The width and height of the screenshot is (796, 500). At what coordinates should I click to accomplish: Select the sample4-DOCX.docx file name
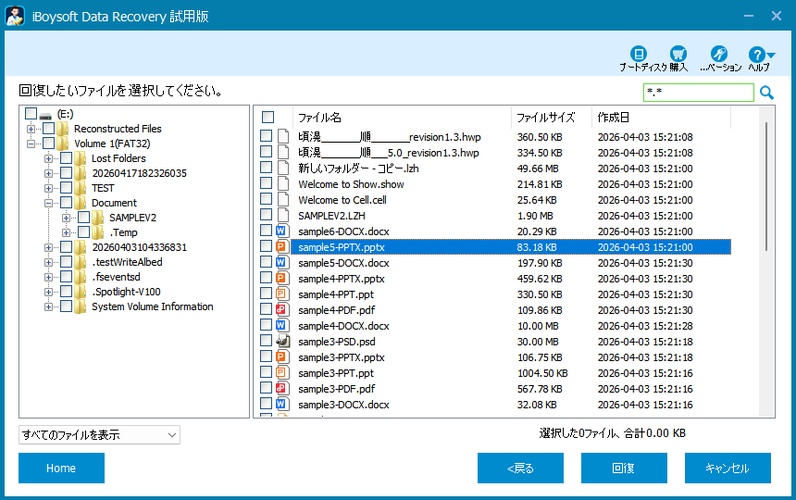344,326
